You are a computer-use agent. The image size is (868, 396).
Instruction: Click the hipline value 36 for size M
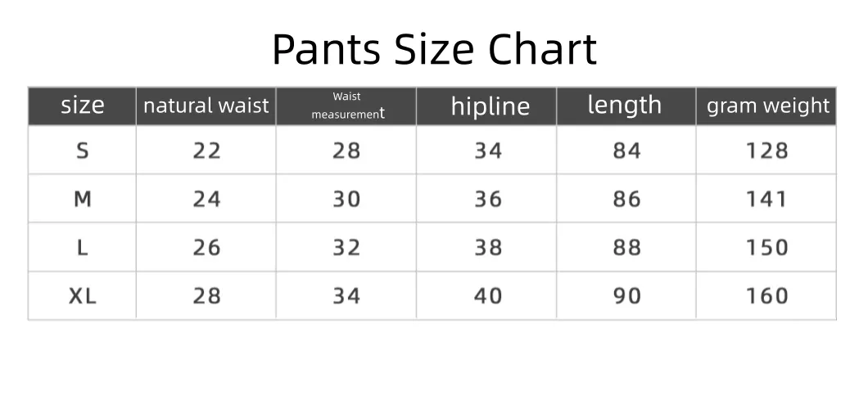[488, 199]
